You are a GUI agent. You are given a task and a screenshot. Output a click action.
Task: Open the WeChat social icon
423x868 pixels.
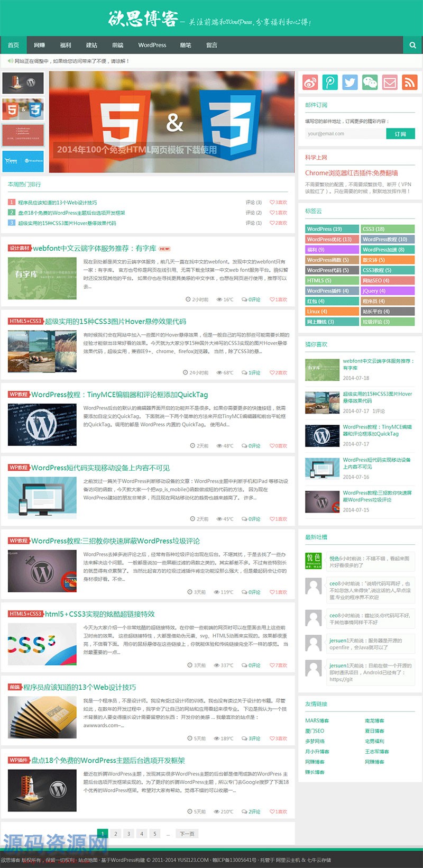click(370, 82)
